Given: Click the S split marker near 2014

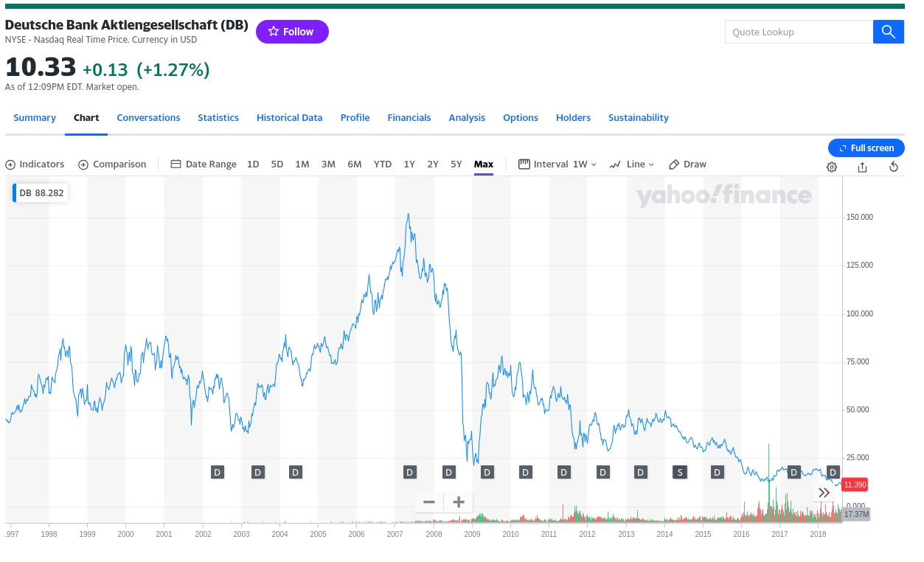Looking at the screenshot, I should [x=679, y=472].
